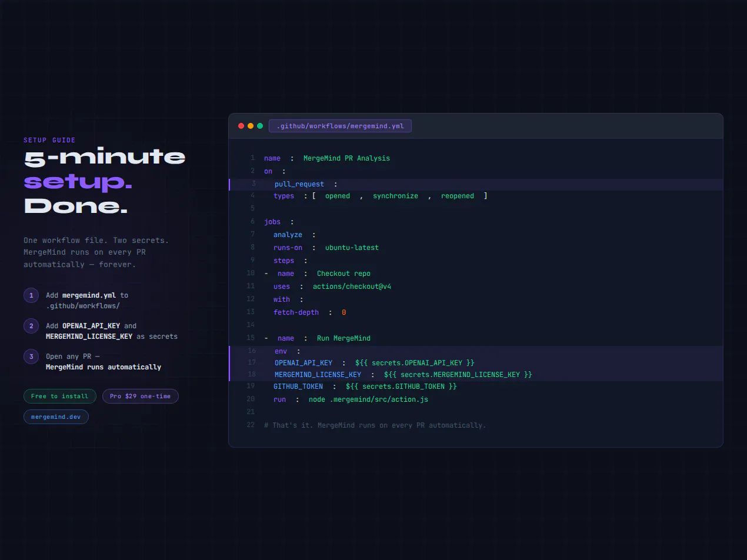
Task: Click the 'steps' key on line 9
Action: pos(284,261)
